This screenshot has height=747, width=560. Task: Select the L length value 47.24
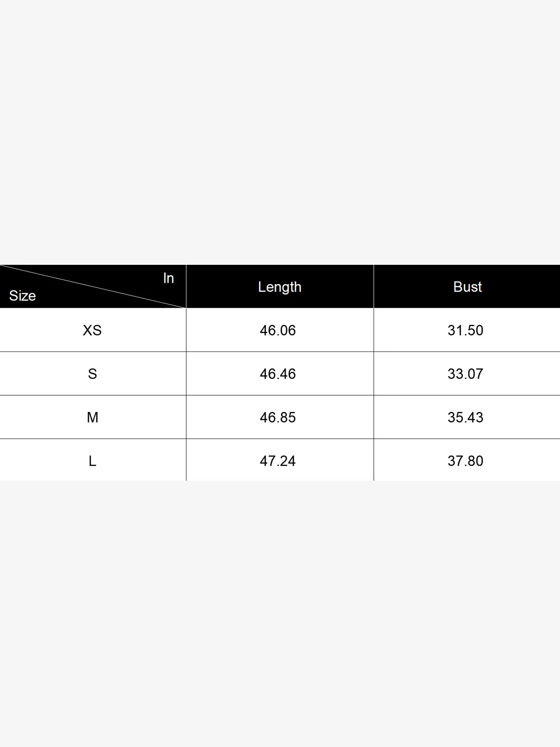pos(278,461)
